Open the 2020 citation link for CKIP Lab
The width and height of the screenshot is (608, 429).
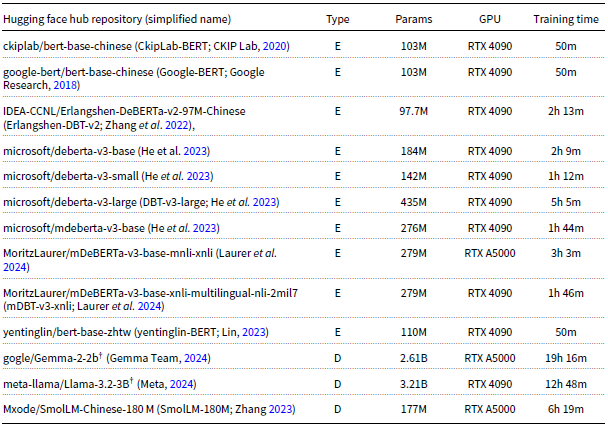pyautogui.click(x=274, y=46)
